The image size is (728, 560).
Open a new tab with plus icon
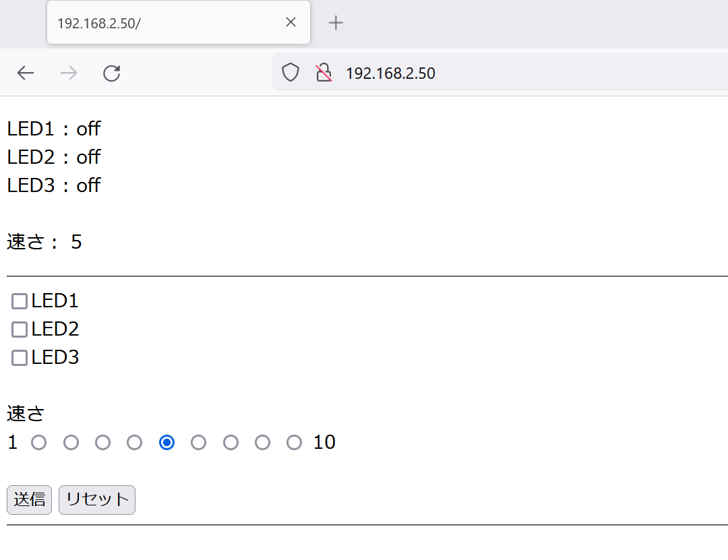coord(336,23)
